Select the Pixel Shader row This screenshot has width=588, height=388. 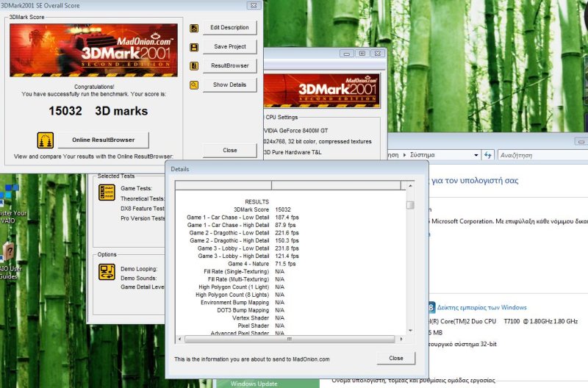(261, 326)
